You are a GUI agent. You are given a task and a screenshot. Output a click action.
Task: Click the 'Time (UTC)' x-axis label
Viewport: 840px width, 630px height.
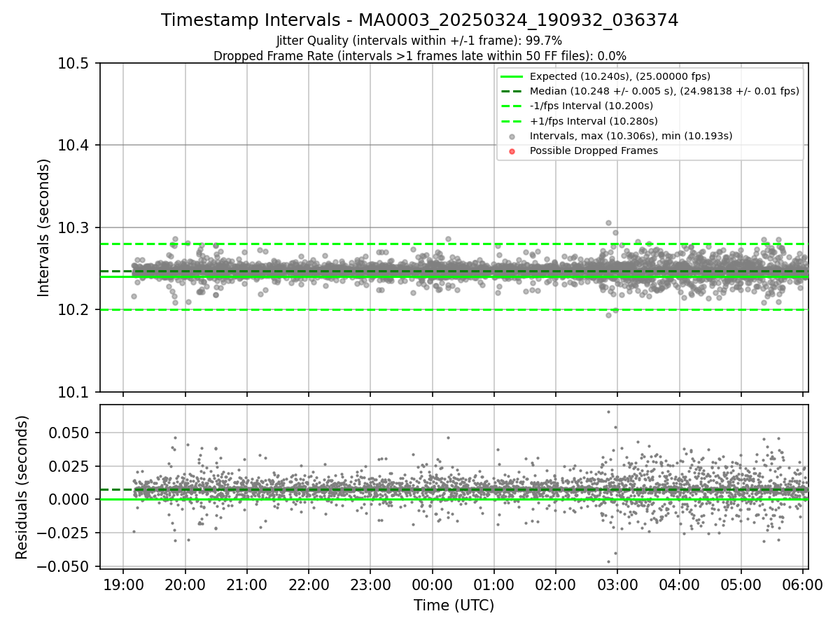coord(454,605)
